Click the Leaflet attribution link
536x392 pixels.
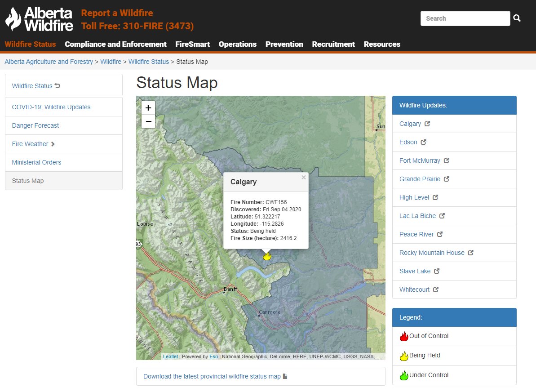click(171, 356)
